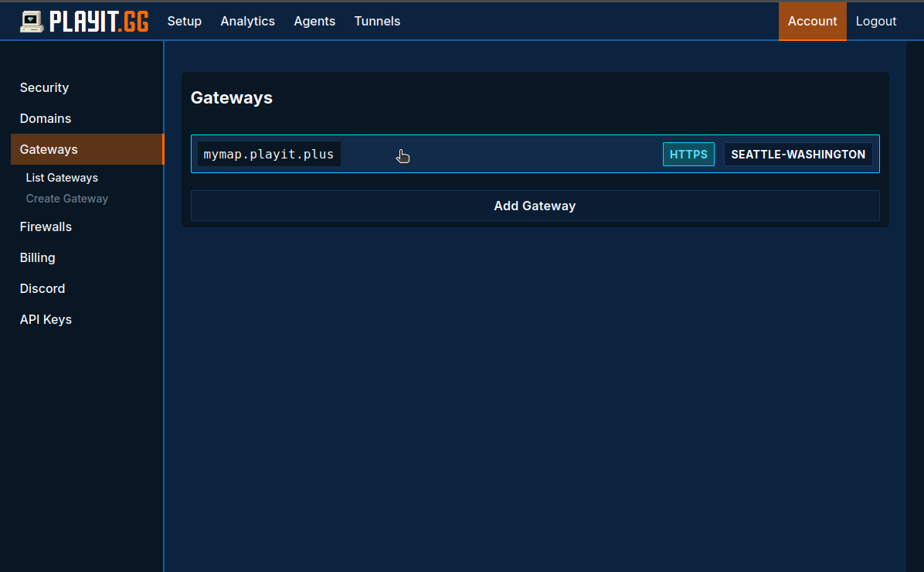Open the Analytics page
This screenshot has height=572, width=924.
[x=247, y=21]
